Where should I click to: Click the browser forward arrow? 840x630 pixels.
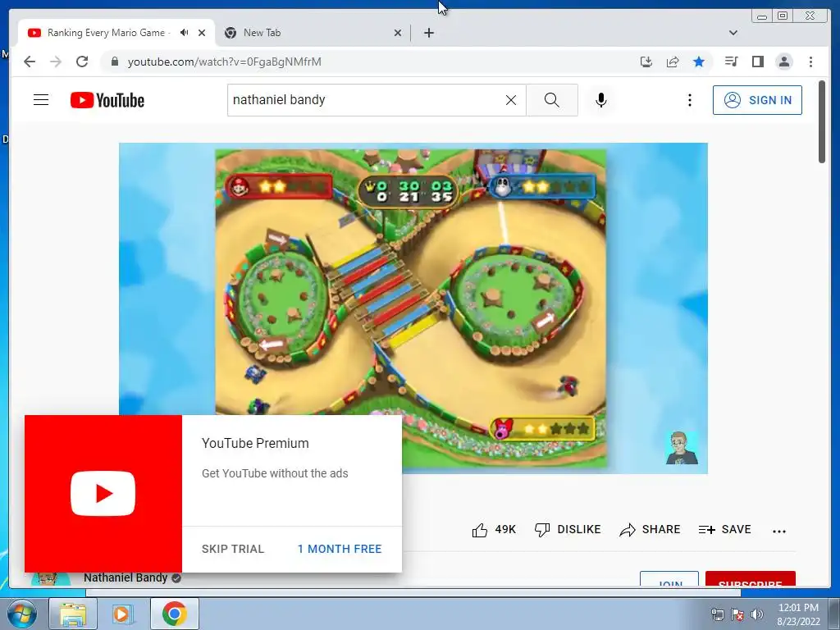click(56, 62)
